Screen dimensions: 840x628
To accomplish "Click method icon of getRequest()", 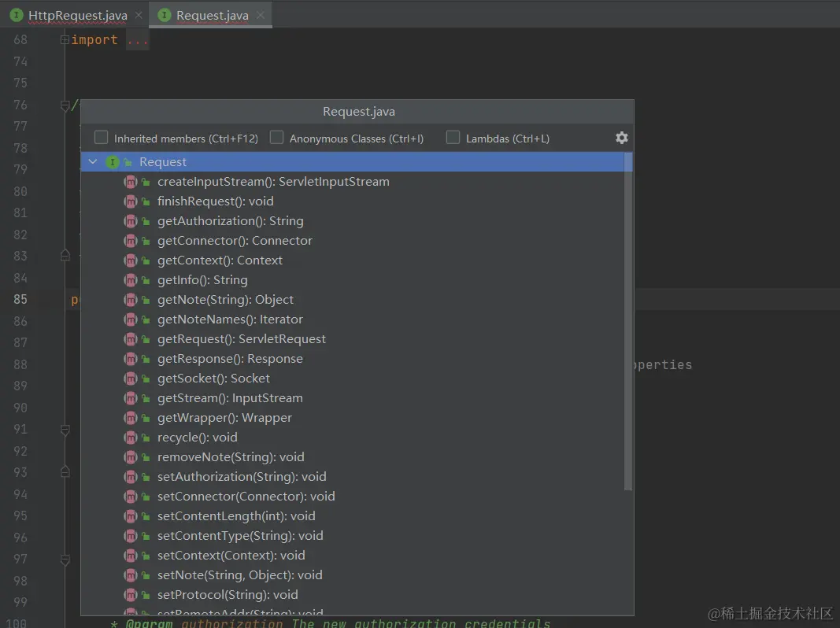I will pyautogui.click(x=131, y=339).
